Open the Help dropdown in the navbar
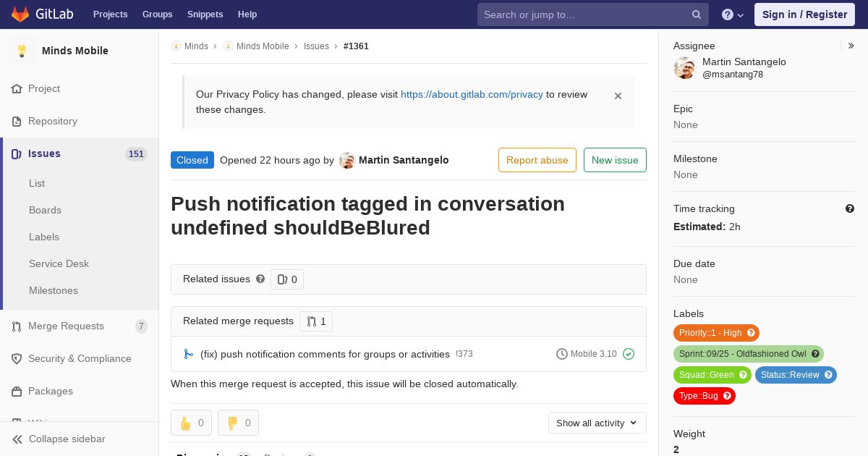Screen dimensions: 868x456 point(733,14)
